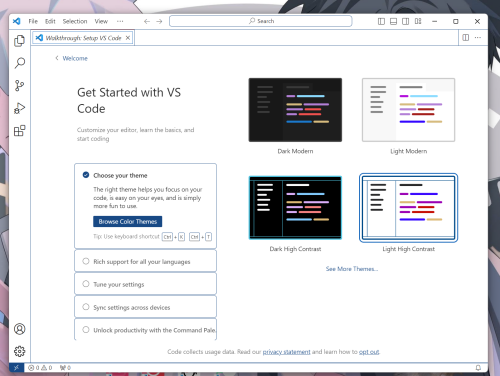
Task: Open the hidden menus ellipsis in menu bar
Action: pyautogui.click(x=120, y=21)
